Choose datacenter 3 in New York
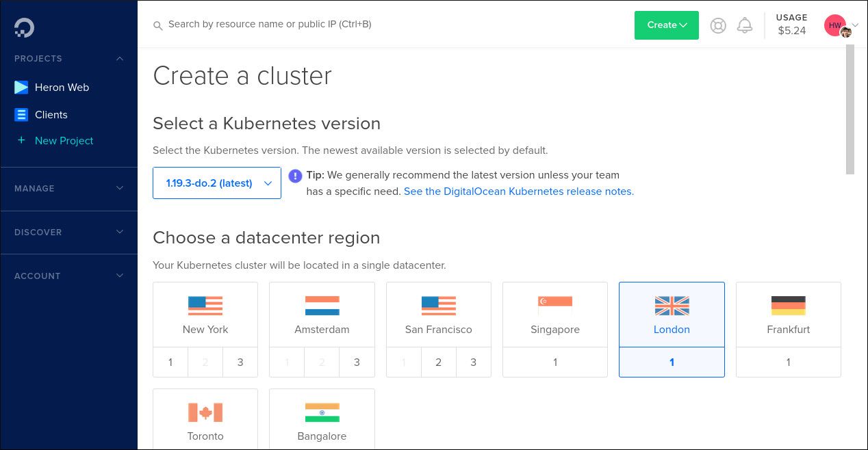The width and height of the screenshot is (868, 450). pyautogui.click(x=240, y=362)
